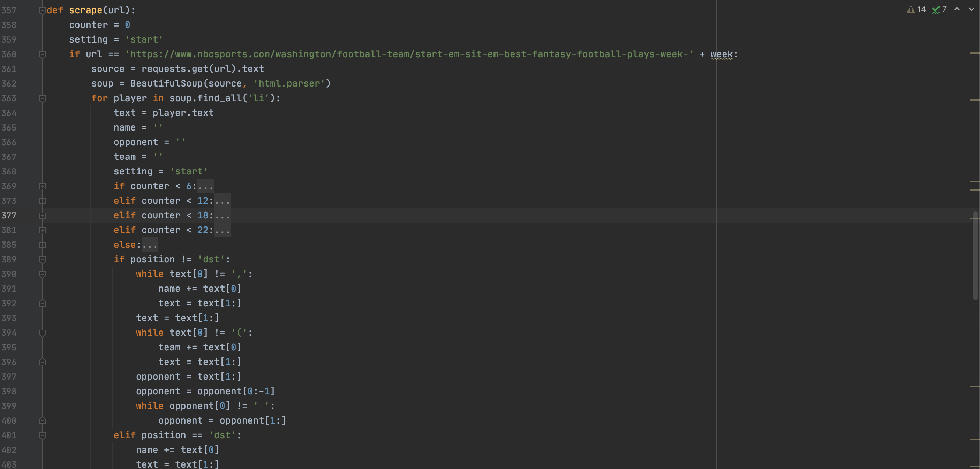Collapse the "if position != 'dst'" block
The height and width of the screenshot is (469, 980).
click(43, 260)
